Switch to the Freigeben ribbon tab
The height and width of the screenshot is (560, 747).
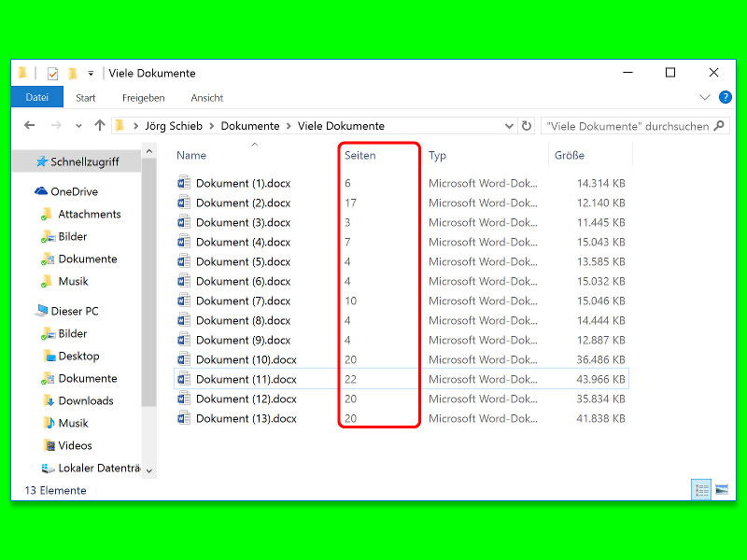point(144,98)
